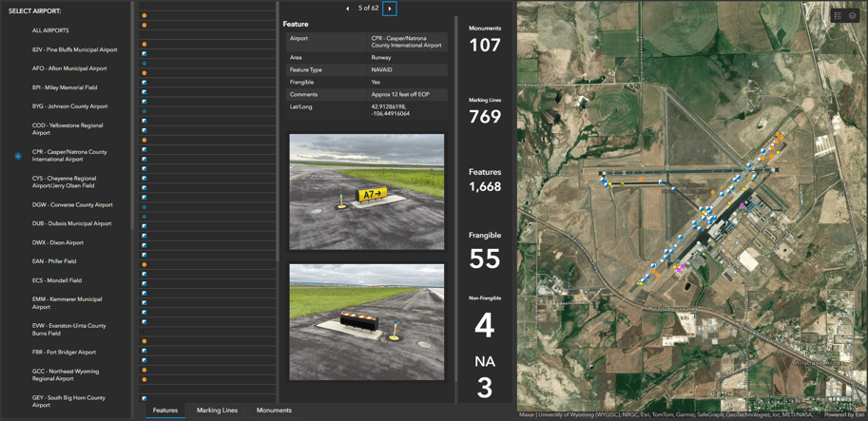Pick FBR - Fort Bridger Airport
This screenshot has height=421, width=868.
tap(64, 352)
